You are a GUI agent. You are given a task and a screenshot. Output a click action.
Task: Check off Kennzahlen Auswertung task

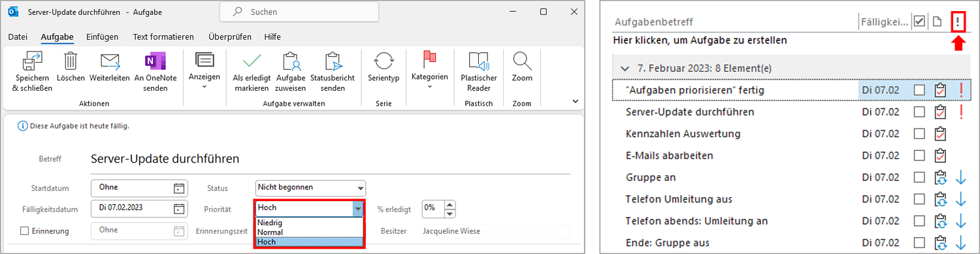920,134
